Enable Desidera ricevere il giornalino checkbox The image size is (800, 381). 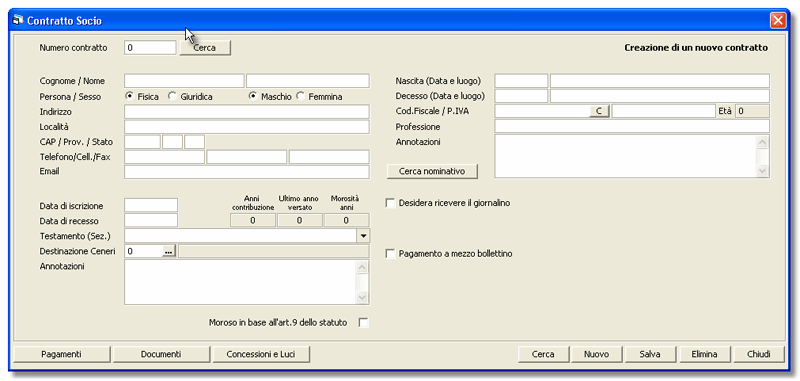[x=390, y=203]
